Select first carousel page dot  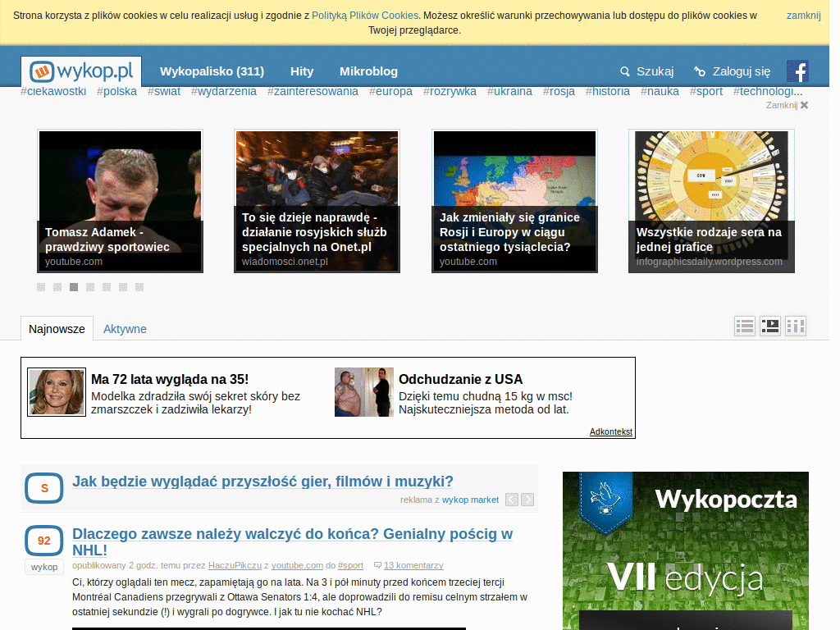[41, 287]
